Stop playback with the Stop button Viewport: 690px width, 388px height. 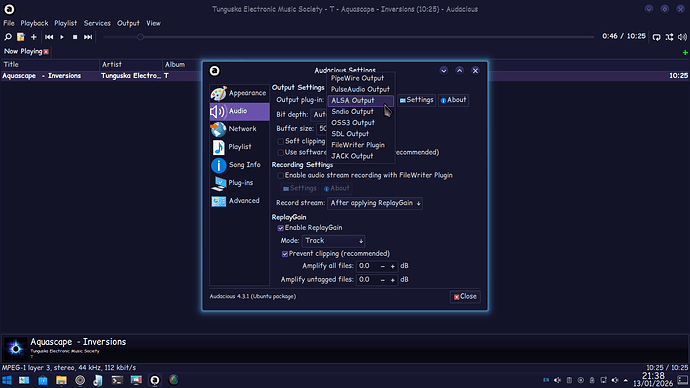point(75,37)
